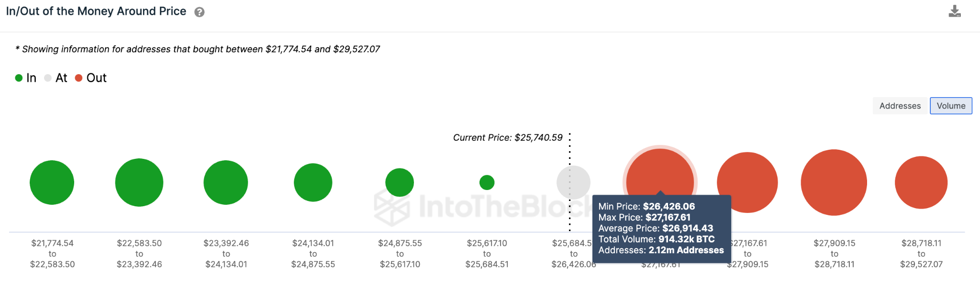The image size is (980, 289).
Task: Click the $21,774.54 to $22,583.50 axis label
Action: tap(53, 254)
